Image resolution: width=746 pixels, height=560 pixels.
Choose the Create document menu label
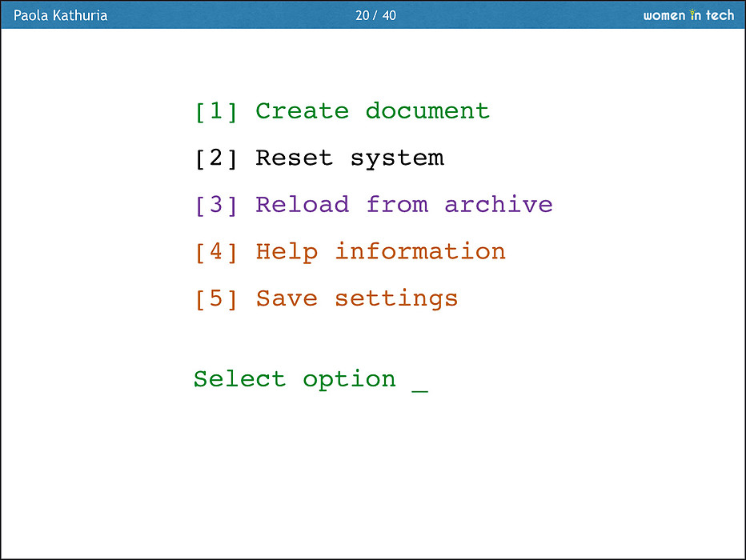372,111
